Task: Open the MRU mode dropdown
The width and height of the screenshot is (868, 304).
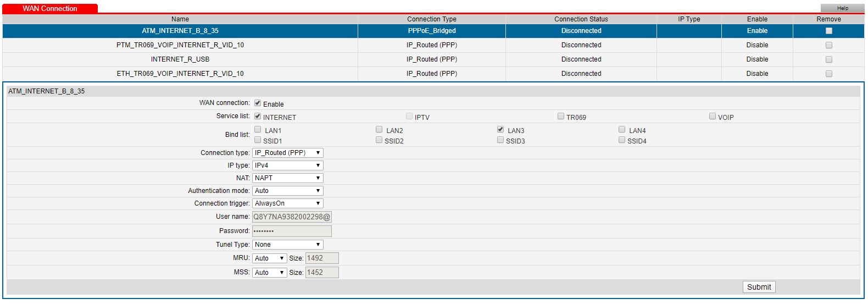Action: [270, 258]
